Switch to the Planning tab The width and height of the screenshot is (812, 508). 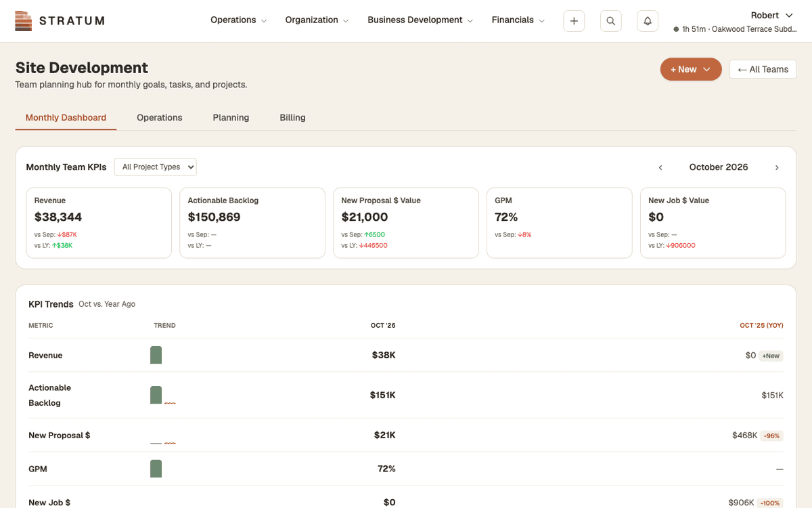click(x=231, y=117)
